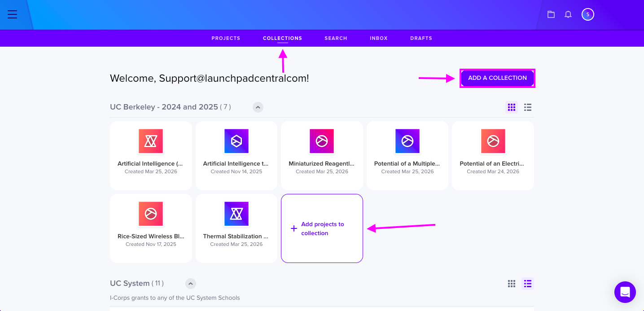The width and height of the screenshot is (644, 311).
Task: Switch UC Berkeley collection to list view
Action: (528, 107)
